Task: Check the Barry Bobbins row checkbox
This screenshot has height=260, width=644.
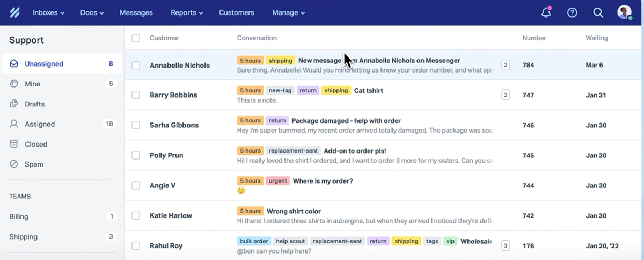Action: tap(136, 95)
